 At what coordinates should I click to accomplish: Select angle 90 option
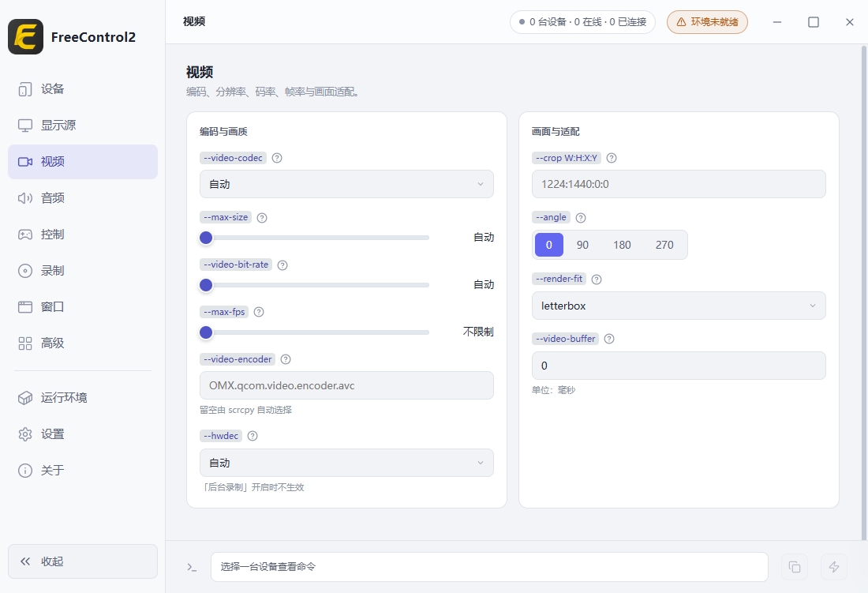583,245
